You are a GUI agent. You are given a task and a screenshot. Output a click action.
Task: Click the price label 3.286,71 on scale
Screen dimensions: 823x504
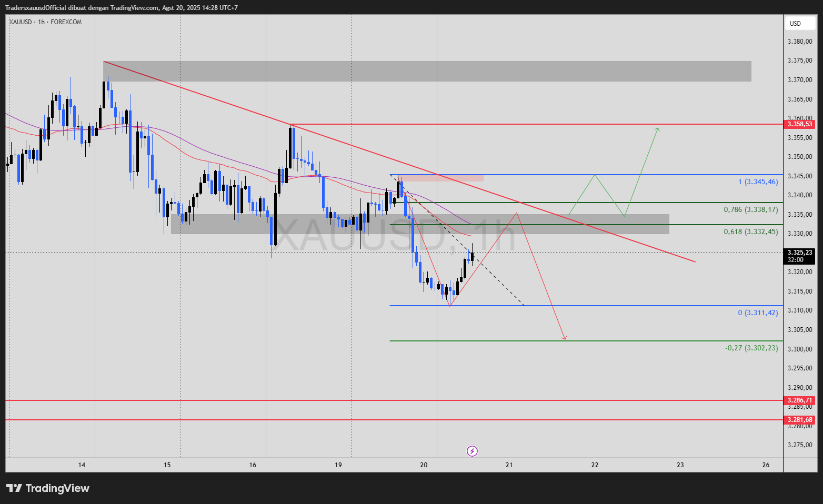pos(799,400)
